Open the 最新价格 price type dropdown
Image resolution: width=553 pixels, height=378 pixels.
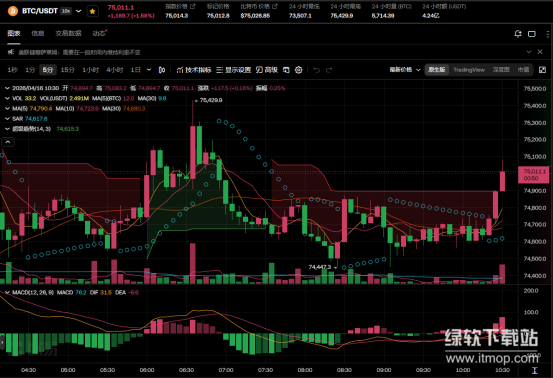pyautogui.click(x=405, y=70)
